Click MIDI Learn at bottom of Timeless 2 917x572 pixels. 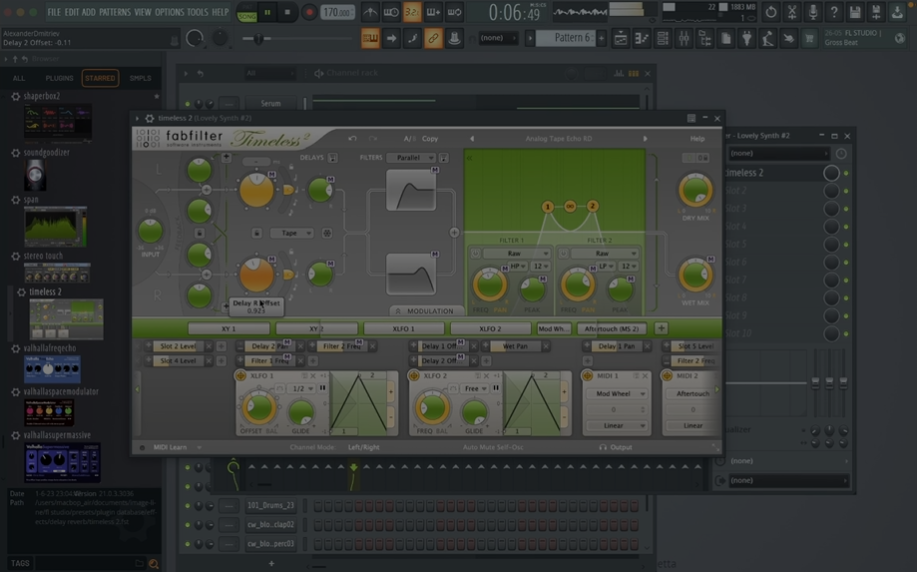coord(170,447)
